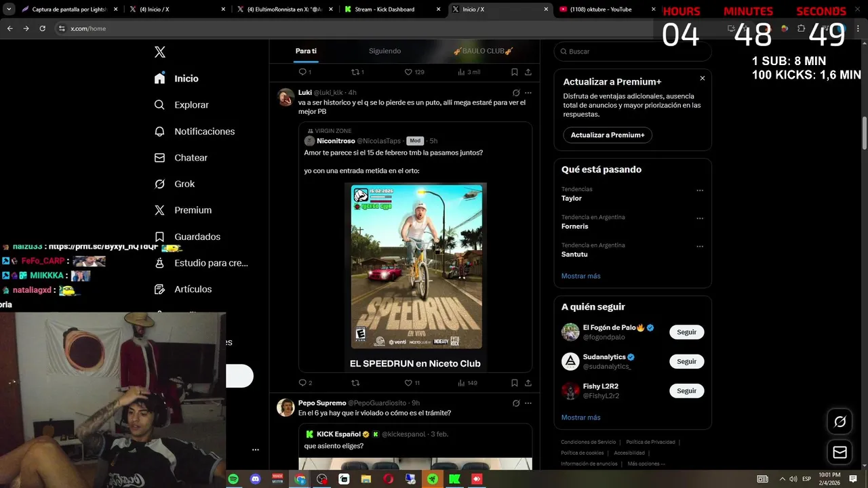Click the page vertical scrollbar thumb
Viewport: 868px width, 488px height.
[x=864, y=134]
